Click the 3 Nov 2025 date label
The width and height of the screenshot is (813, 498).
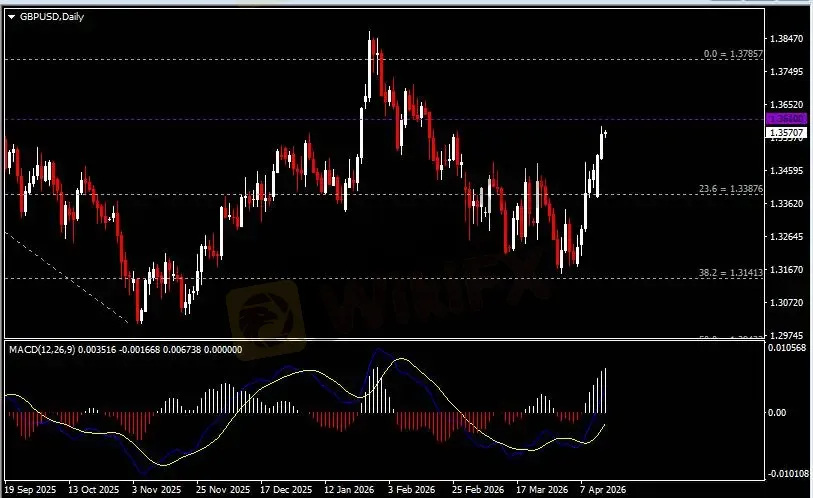pyautogui.click(x=157, y=490)
